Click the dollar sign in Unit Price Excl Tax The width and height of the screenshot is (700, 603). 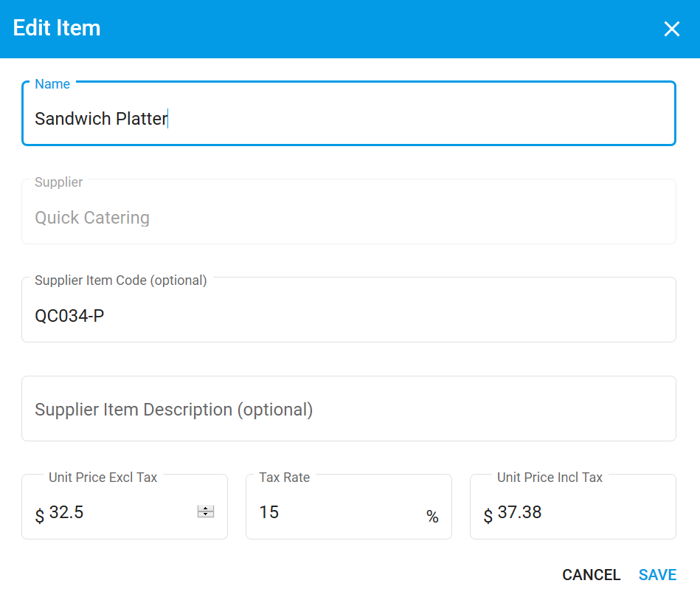pyautogui.click(x=40, y=515)
